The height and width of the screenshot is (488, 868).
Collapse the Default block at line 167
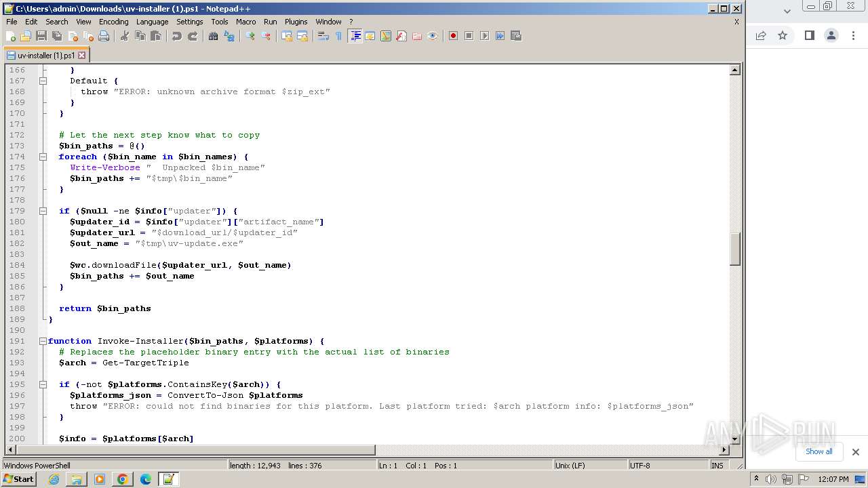click(43, 81)
